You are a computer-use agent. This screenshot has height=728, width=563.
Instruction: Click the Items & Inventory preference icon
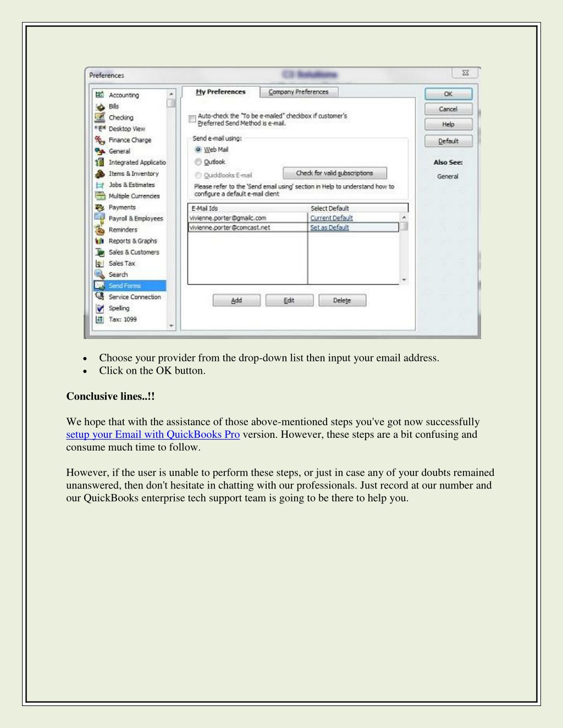click(x=100, y=174)
